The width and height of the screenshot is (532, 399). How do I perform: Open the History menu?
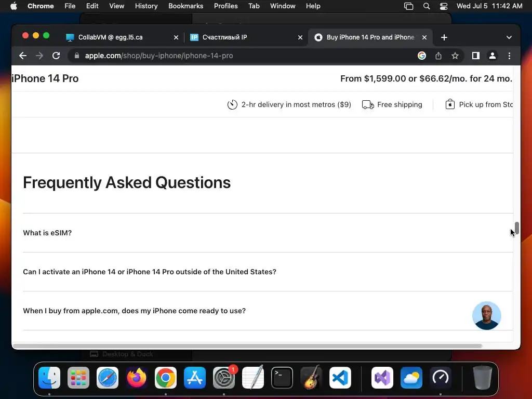click(x=146, y=6)
